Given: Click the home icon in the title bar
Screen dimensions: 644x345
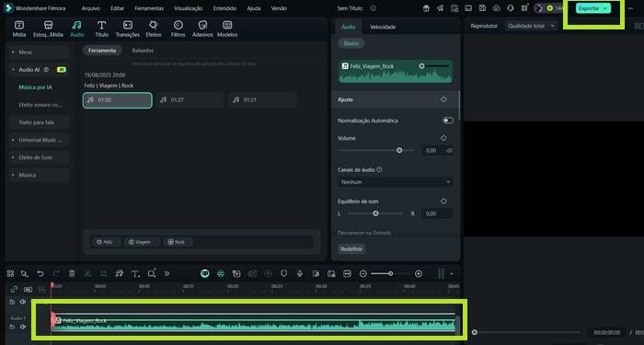Looking at the screenshot, I should point(426,8).
